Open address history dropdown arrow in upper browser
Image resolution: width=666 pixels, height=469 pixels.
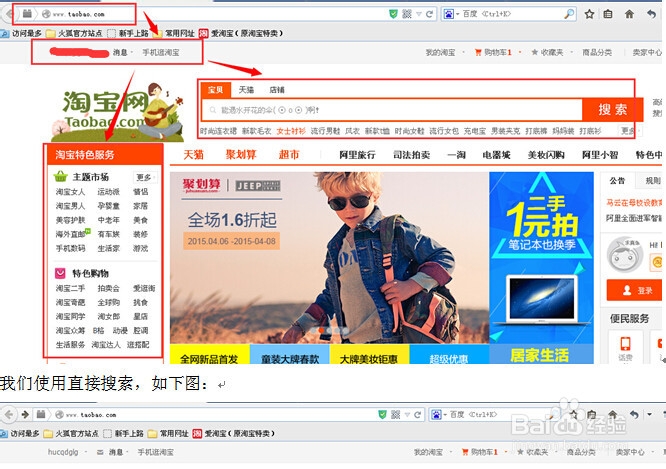pos(419,14)
